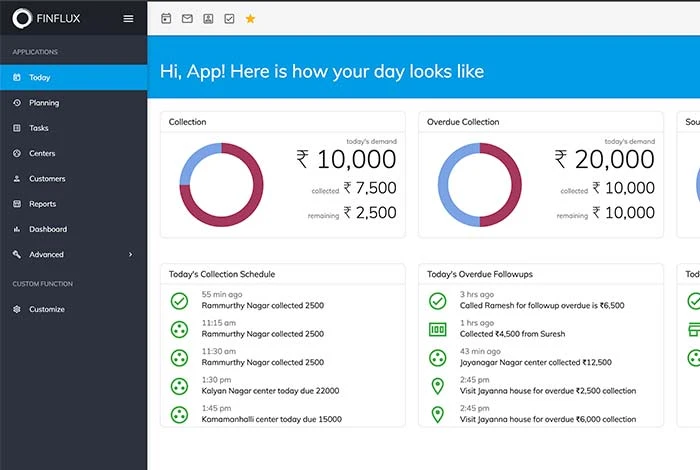Open the Today menu item

point(74,77)
